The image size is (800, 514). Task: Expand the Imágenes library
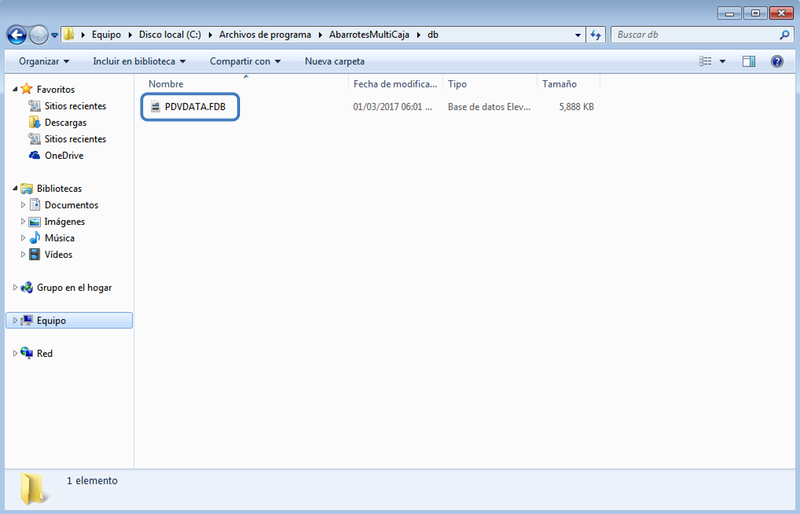point(22,222)
